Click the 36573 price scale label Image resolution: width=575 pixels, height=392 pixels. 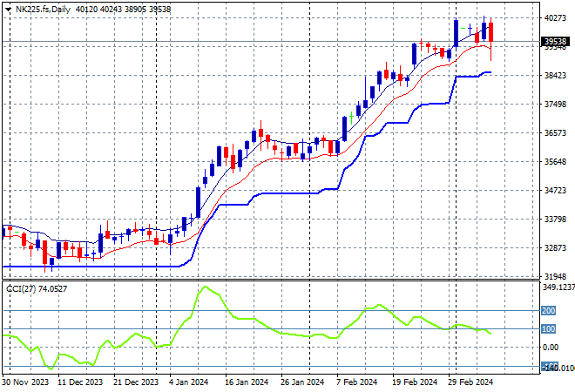pos(554,133)
